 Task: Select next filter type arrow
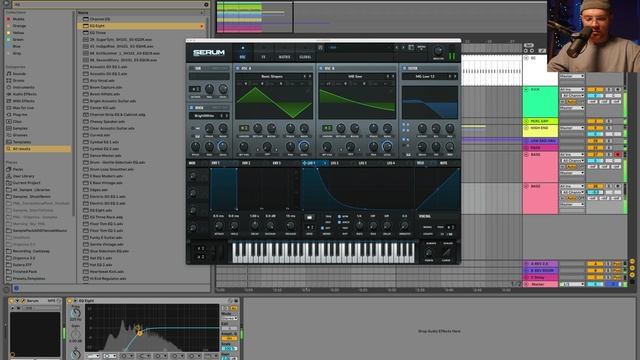coord(455,76)
